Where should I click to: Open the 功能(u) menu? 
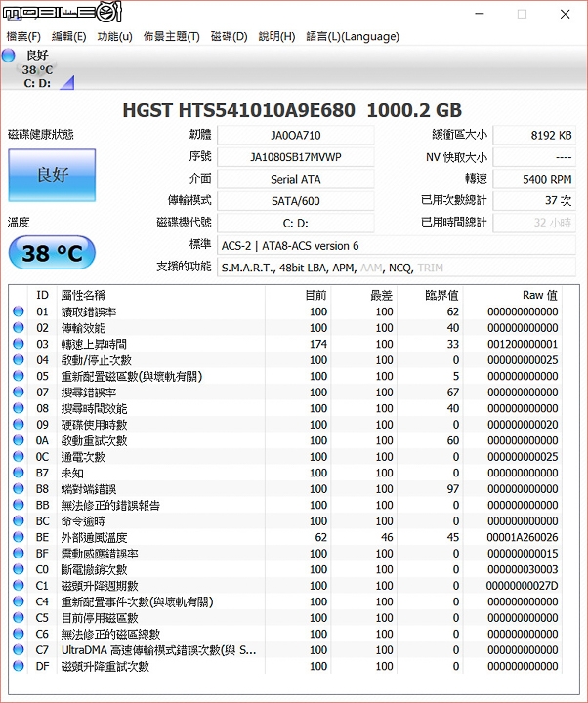click(115, 37)
